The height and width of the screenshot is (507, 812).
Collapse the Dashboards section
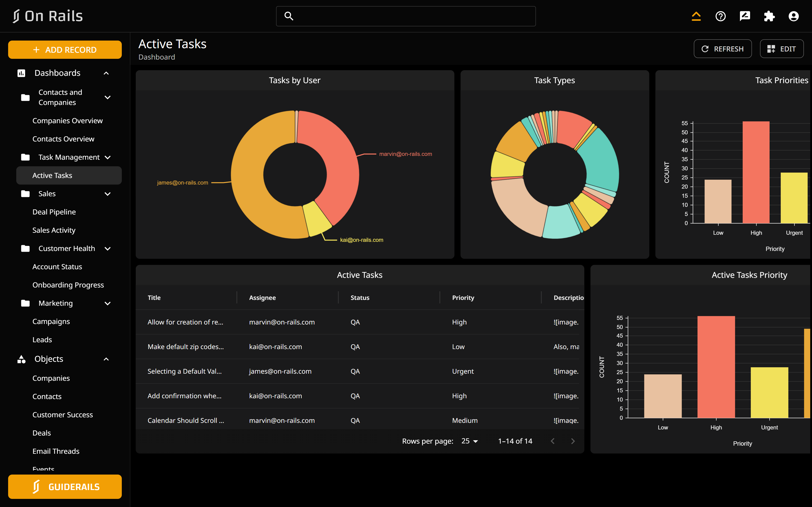[106, 73]
